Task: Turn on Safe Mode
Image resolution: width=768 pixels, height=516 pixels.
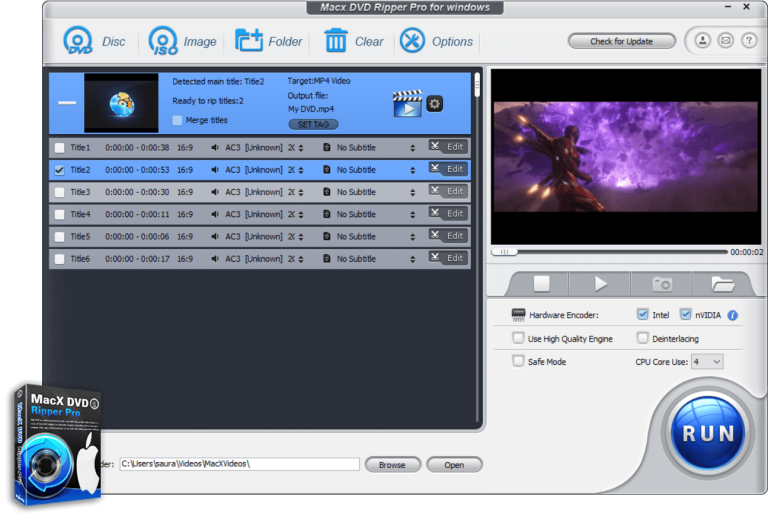Action: (518, 361)
